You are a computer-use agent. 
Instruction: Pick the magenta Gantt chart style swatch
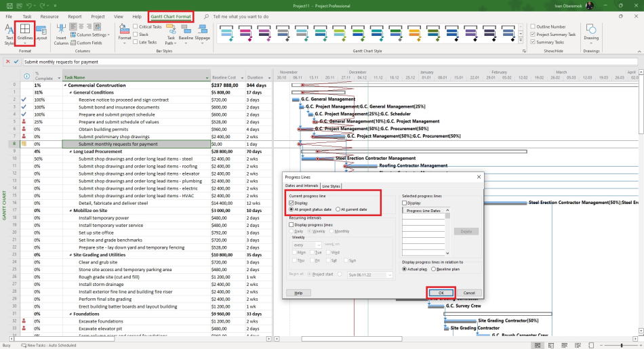(245, 33)
